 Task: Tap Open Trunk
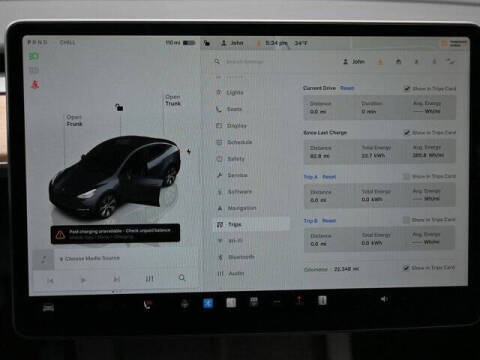[173, 100]
